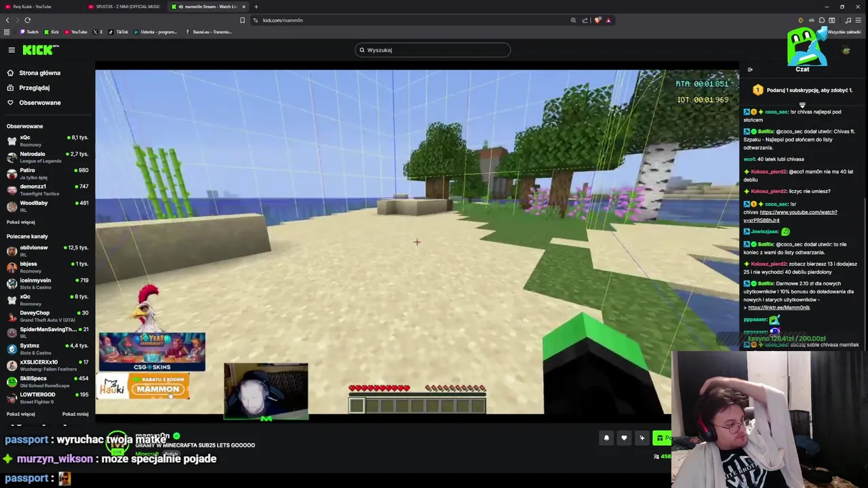Open xXSLICERXx10 recommended channel
The image size is (868, 488).
coord(47,365)
